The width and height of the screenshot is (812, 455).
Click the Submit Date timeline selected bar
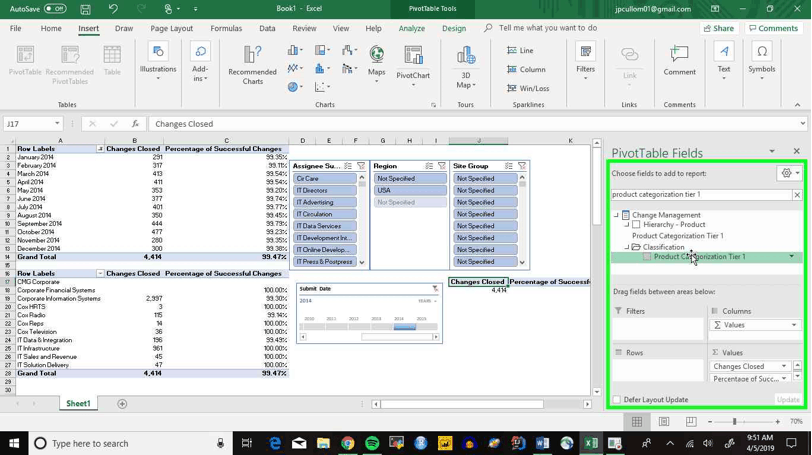coord(404,327)
